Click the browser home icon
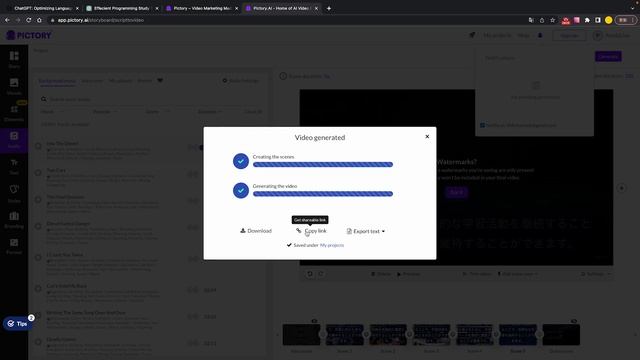640x360 pixels. pyautogui.click(x=39, y=20)
